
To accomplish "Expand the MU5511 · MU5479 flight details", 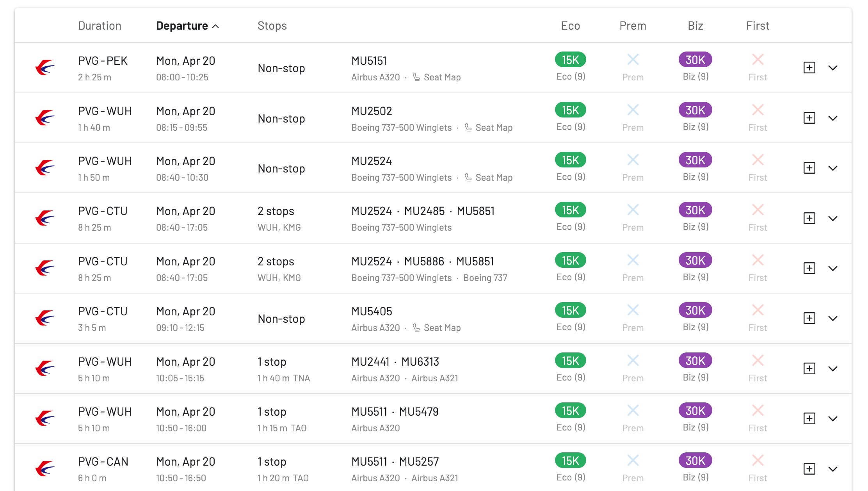I will click(833, 418).
